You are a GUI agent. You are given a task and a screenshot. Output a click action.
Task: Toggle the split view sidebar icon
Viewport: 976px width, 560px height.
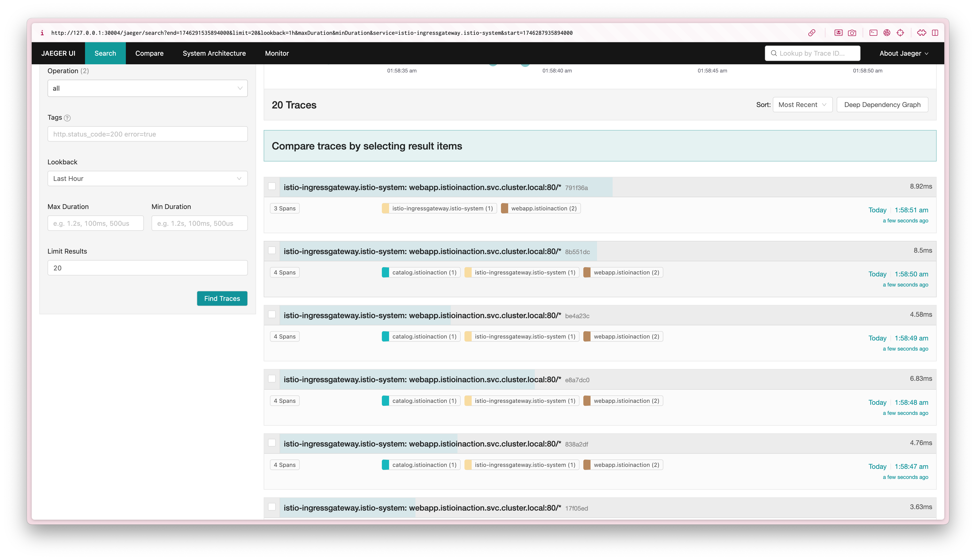[935, 33]
